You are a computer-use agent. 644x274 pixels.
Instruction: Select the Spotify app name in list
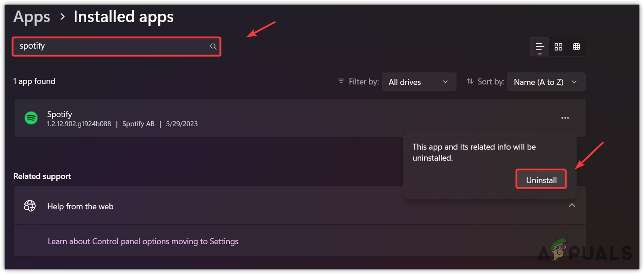pos(60,114)
